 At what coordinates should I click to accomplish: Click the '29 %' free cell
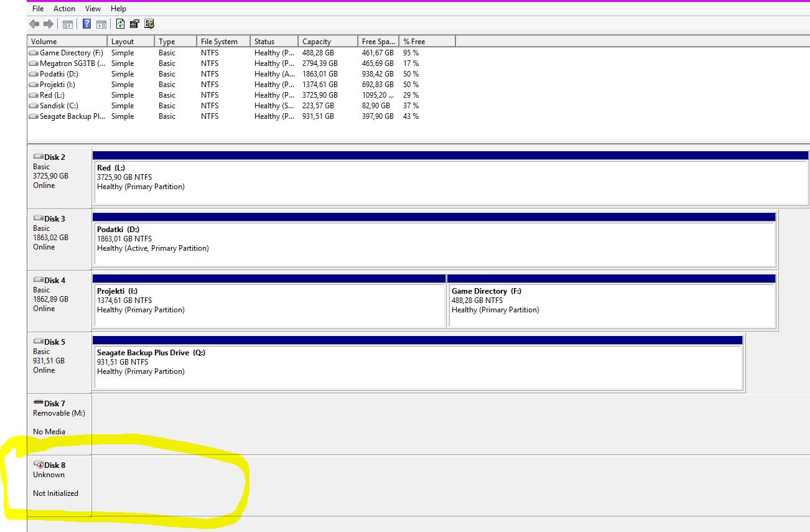(x=411, y=95)
